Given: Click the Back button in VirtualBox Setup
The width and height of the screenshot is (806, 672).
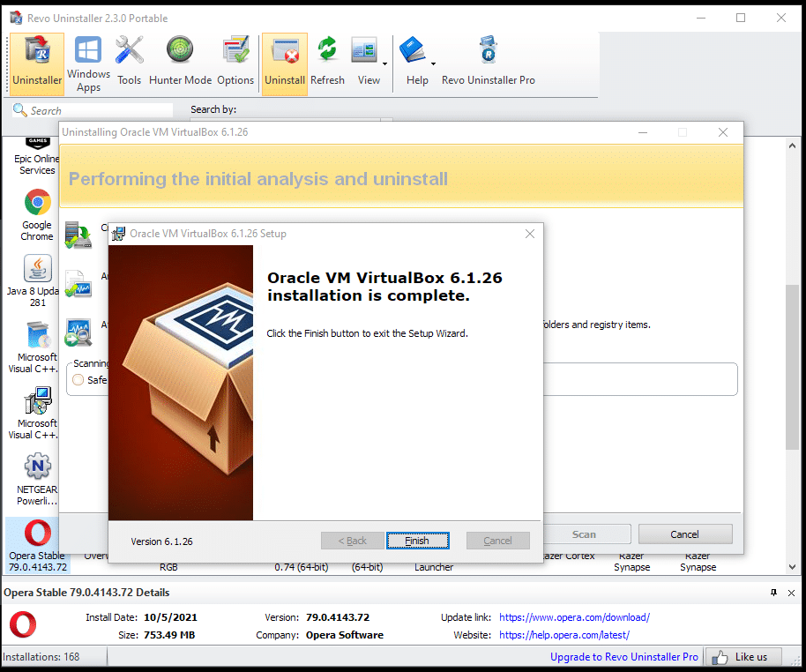Looking at the screenshot, I should [x=352, y=541].
